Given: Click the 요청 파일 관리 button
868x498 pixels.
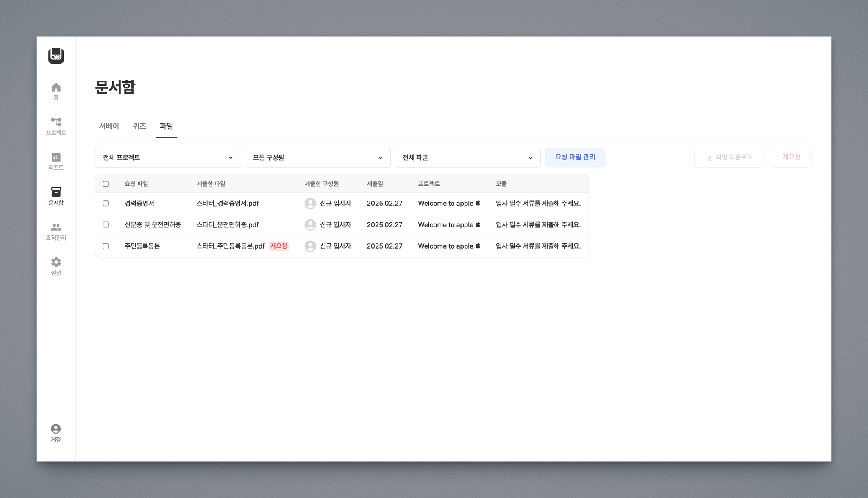Looking at the screenshot, I should point(575,157).
